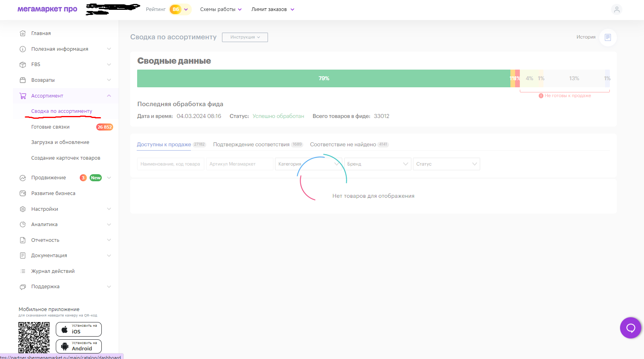644x359 pixels.
Task: Click the green 79% progress bar segment
Action: coord(323,79)
